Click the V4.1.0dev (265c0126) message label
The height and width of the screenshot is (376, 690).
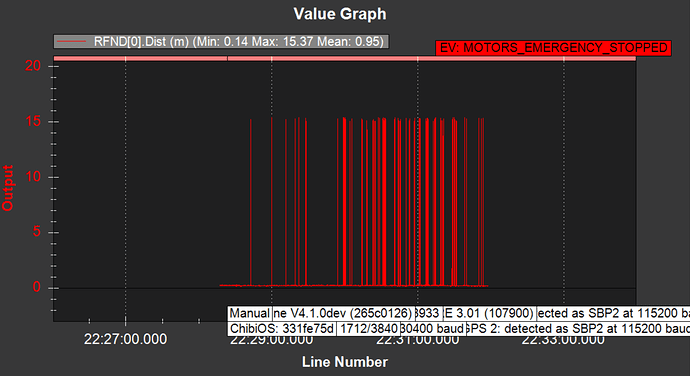click(343, 313)
